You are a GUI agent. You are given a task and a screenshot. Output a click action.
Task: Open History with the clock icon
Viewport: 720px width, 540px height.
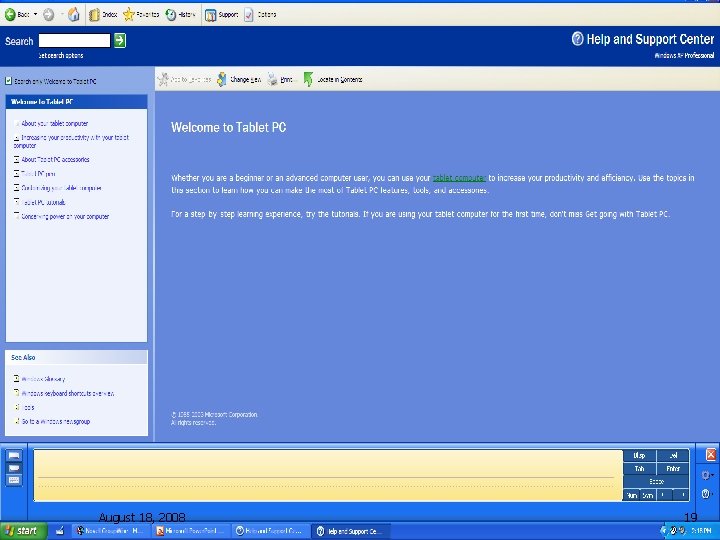180,15
